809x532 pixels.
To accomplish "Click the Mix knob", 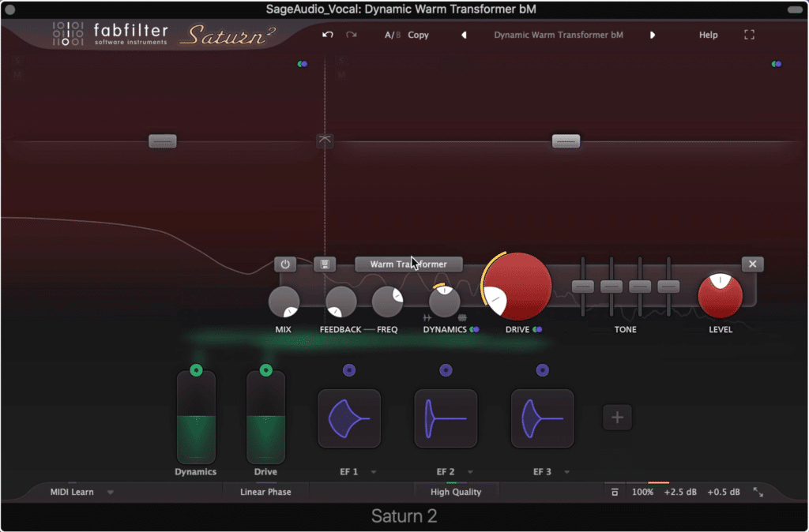I will coord(284,302).
